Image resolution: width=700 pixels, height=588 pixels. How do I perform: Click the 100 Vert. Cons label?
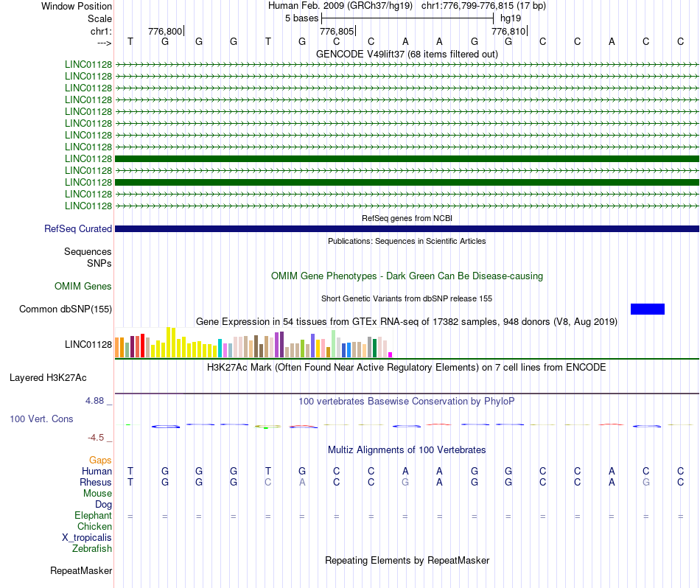click(x=41, y=419)
